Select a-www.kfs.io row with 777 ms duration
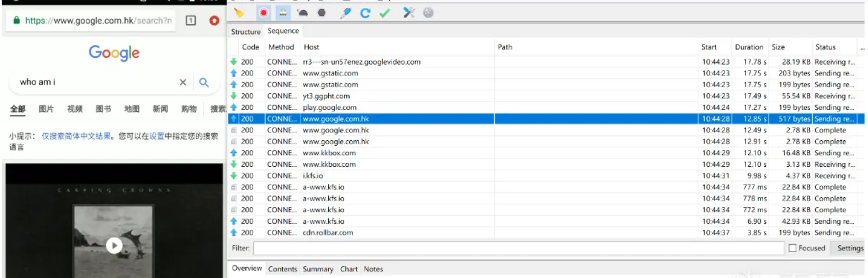Viewport: 868px width, 278px height. pos(547,187)
